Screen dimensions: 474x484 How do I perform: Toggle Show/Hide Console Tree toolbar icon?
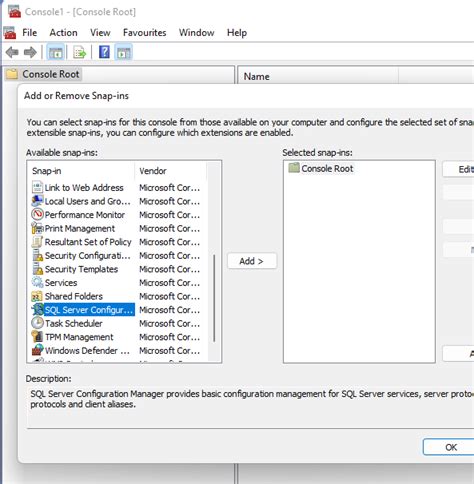pos(55,52)
